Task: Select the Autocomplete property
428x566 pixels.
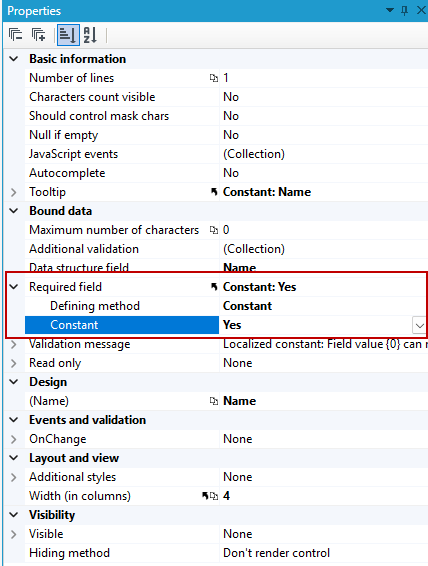Action: click(x=67, y=173)
